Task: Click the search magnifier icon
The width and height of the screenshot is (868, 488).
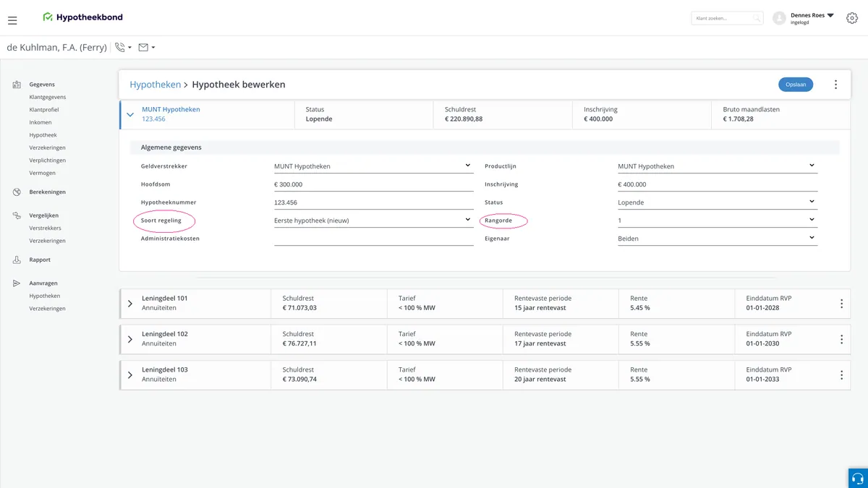Action: [x=757, y=18]
